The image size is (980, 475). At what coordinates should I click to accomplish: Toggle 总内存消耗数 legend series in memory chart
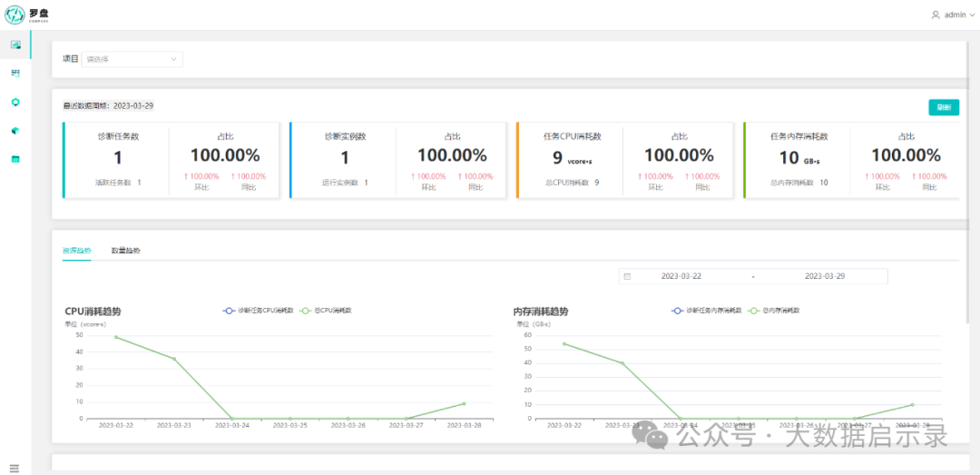pyautogui.click(x=776, y=311)
